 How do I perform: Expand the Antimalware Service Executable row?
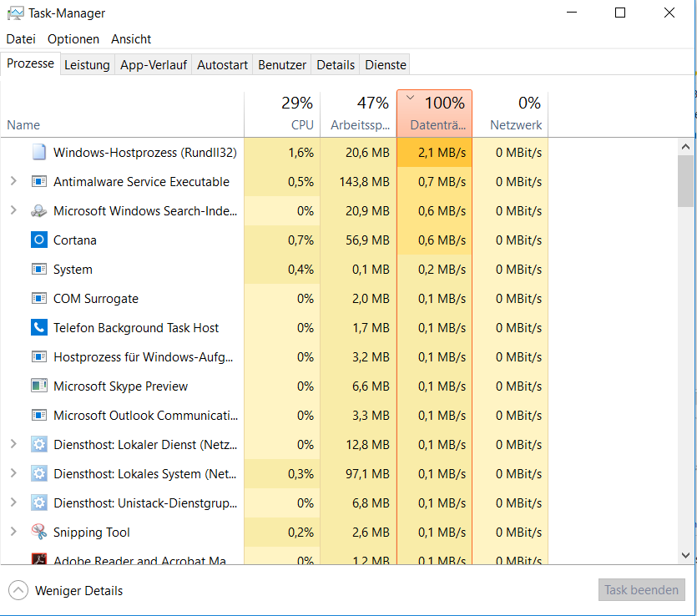coord(13,181)
